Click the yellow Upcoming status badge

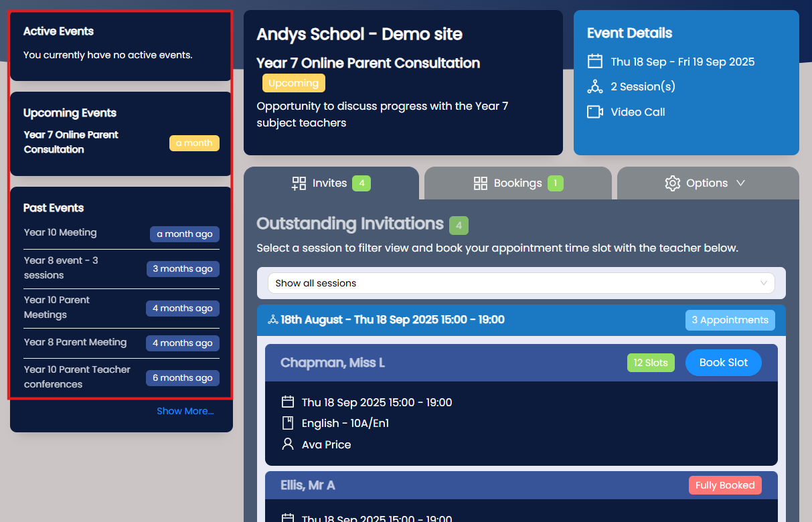[293, 83]
